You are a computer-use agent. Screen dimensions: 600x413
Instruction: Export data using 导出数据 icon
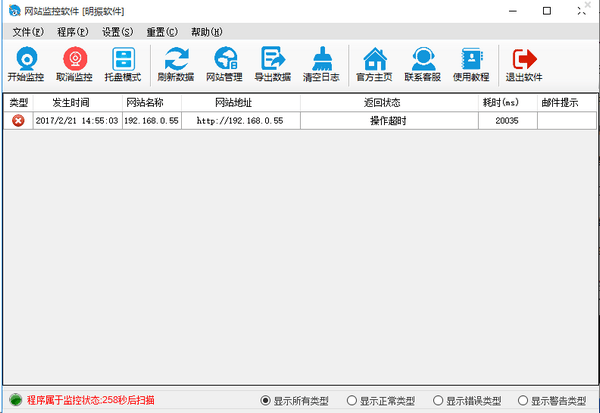pyautogui.click(x=272, y=59)
